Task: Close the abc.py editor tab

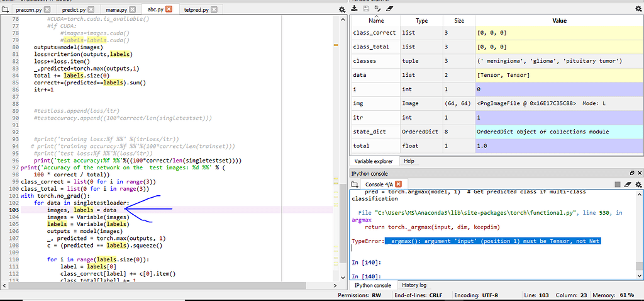Action: pos(169,10)
